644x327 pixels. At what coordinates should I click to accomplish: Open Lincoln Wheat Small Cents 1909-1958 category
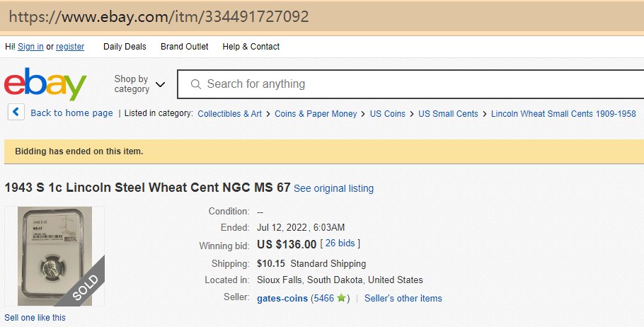[x=563, y=113]
